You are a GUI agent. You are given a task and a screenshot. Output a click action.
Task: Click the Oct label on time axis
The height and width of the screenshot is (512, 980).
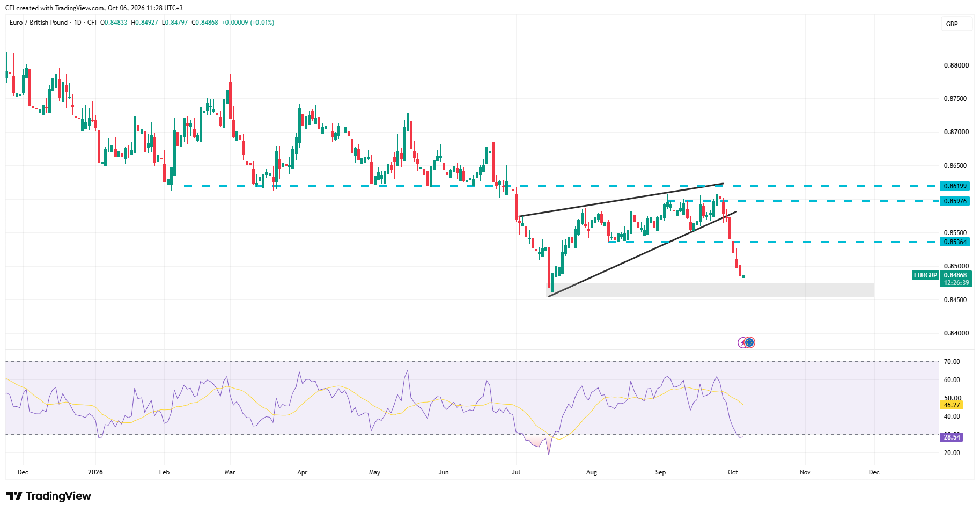(x=733, y=472)
